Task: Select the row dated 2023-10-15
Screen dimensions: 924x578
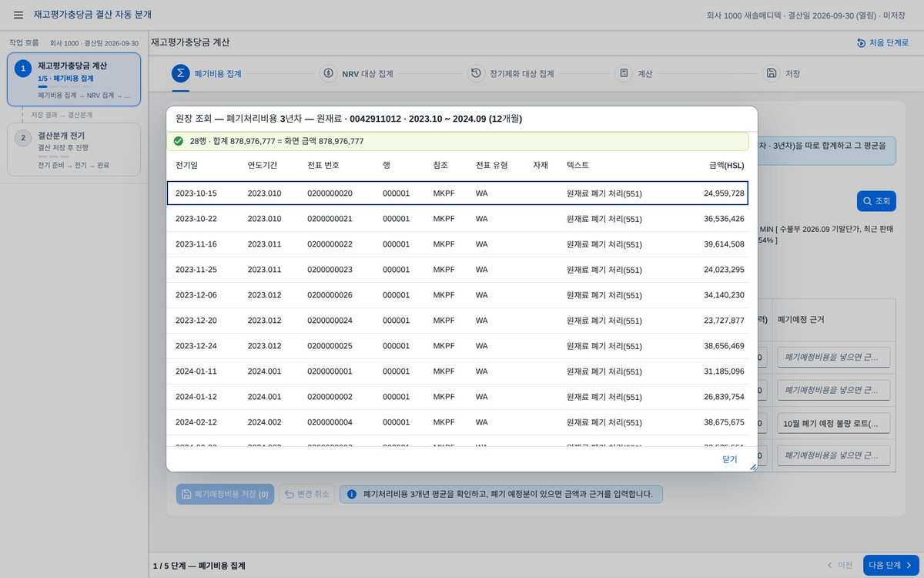Action: (457, 193)
